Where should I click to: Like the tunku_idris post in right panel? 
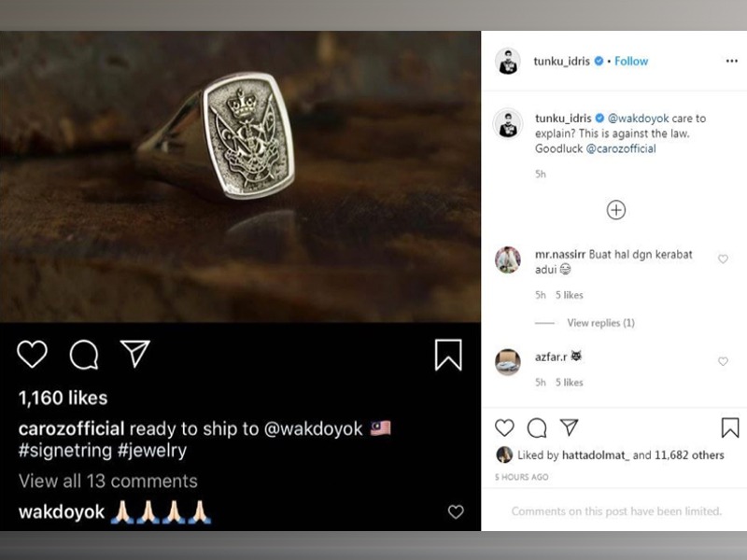click(504, 427)
